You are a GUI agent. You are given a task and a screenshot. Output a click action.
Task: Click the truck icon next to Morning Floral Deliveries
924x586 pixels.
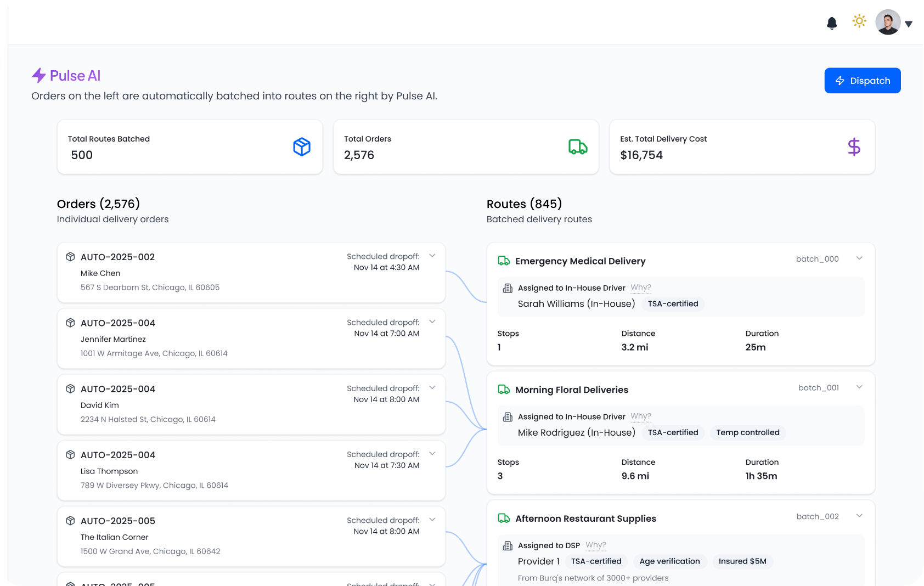click(x=504, y=390)
